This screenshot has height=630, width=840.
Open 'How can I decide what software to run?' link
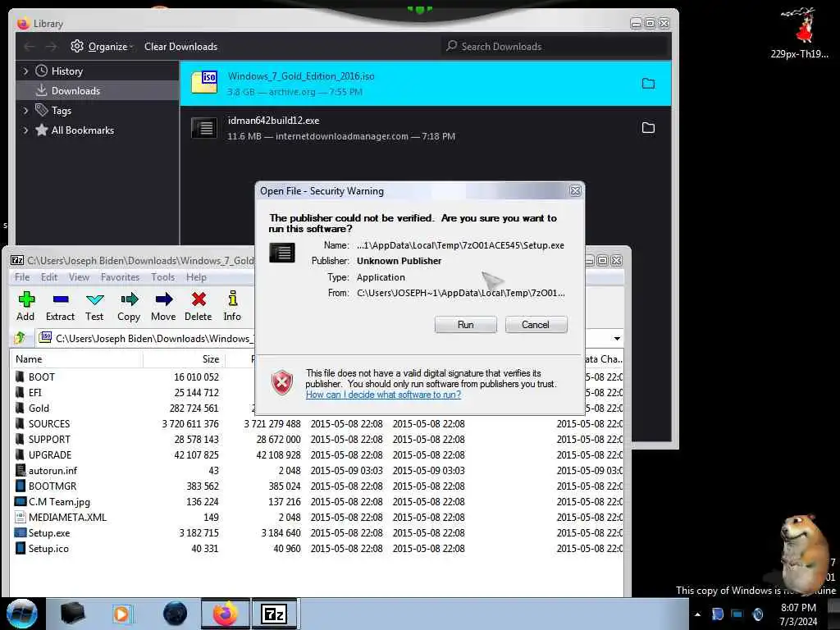[x=383, y=395]
